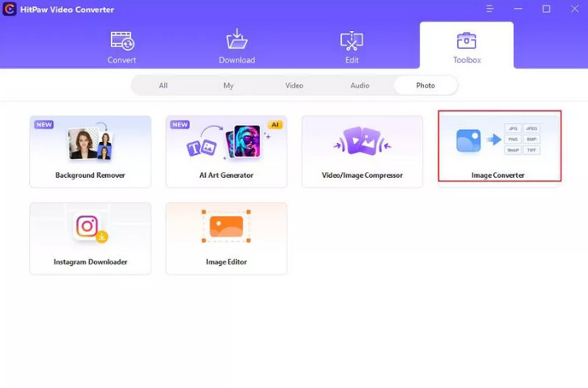Screen dimensions: 588x388
Task: Open the Video/Image Compressor tool
Action: (x=362, y=151)
